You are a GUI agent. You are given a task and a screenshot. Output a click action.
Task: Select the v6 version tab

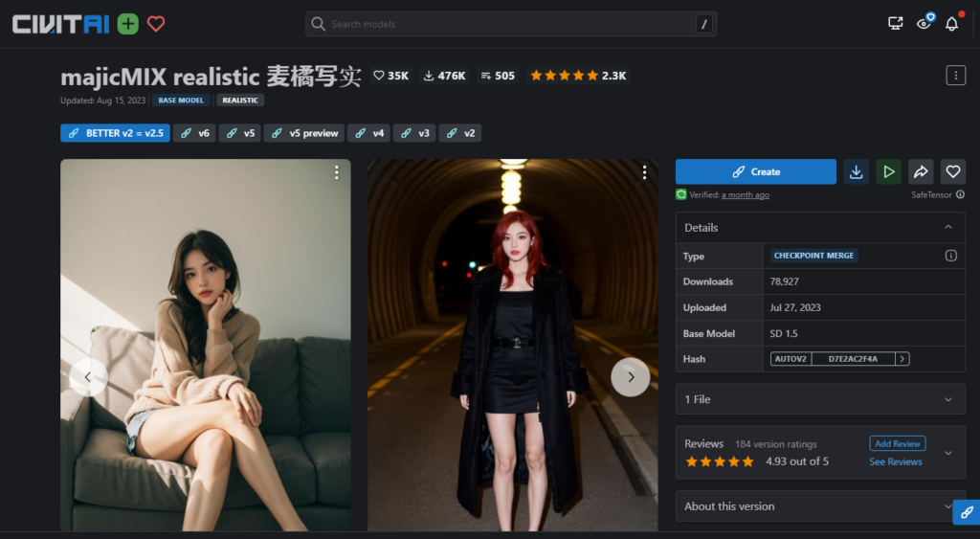tap(195, 133)
